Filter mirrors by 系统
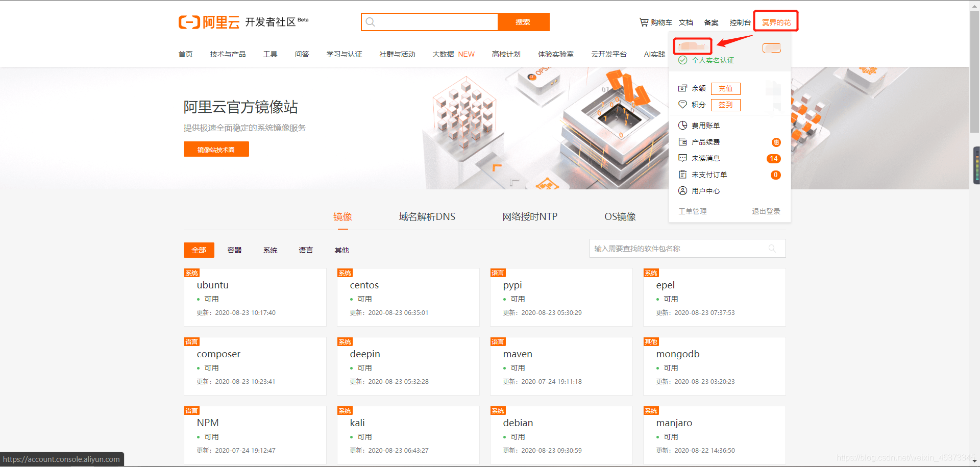 (271, 250)
